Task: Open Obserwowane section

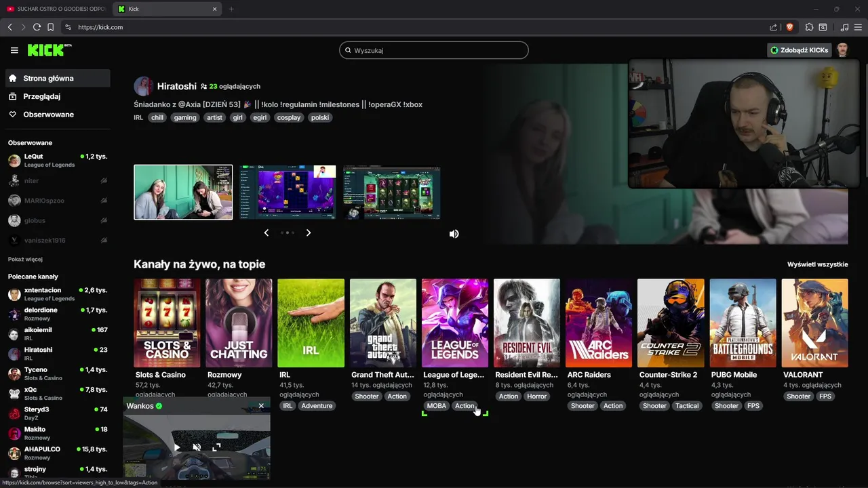Action: coord(57,115)
